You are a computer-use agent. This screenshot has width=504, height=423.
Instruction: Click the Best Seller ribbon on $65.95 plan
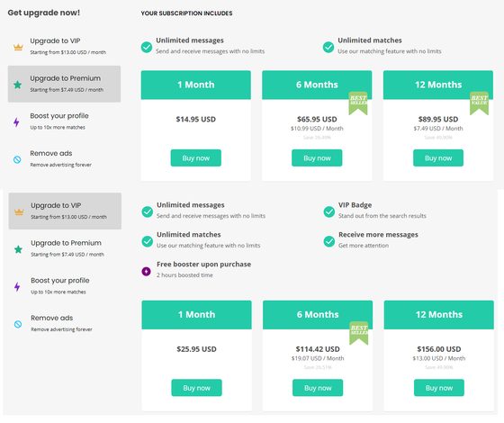point(358,103)
